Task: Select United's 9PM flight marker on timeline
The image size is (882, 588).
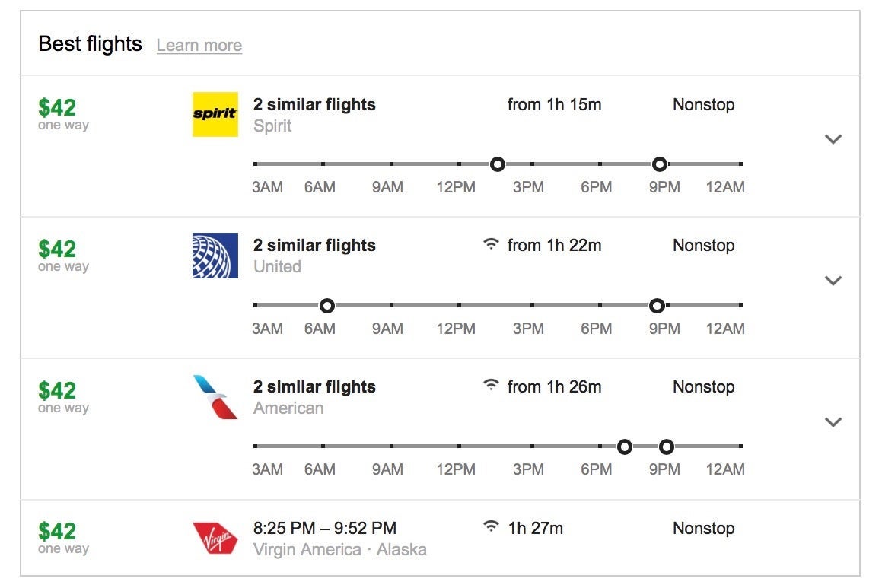Action: (657, 305)
